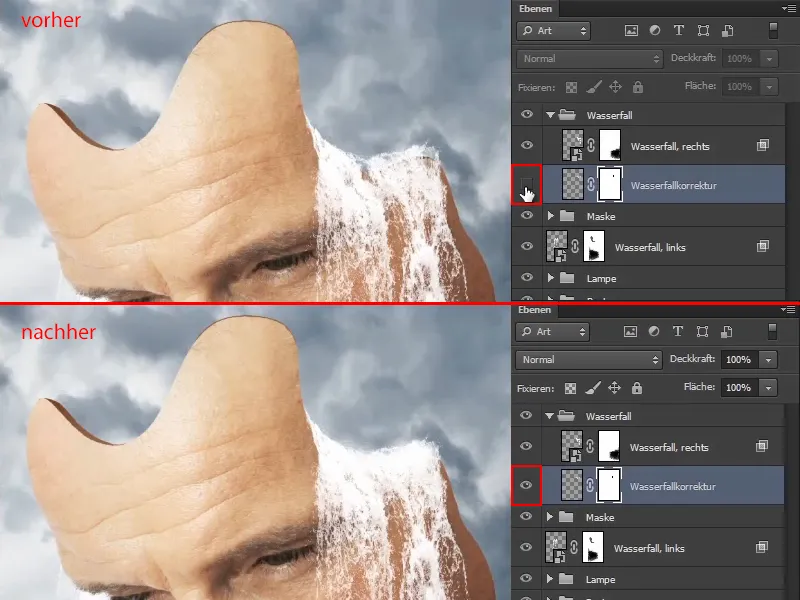The width and height of the screenshot is (800, 600).
Task: Select Lampe group name in nachher panel
Action: click(601, 580)
